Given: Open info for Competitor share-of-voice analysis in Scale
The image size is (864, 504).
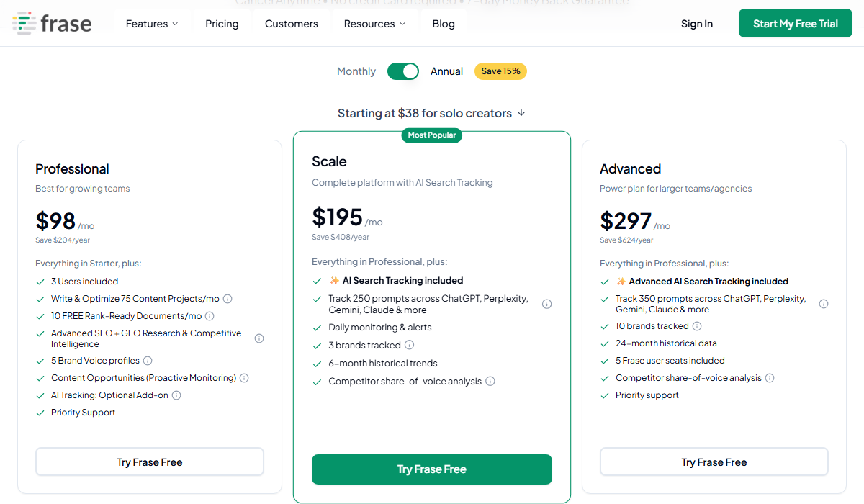Looking at the screenshot, I should (490, 381).
